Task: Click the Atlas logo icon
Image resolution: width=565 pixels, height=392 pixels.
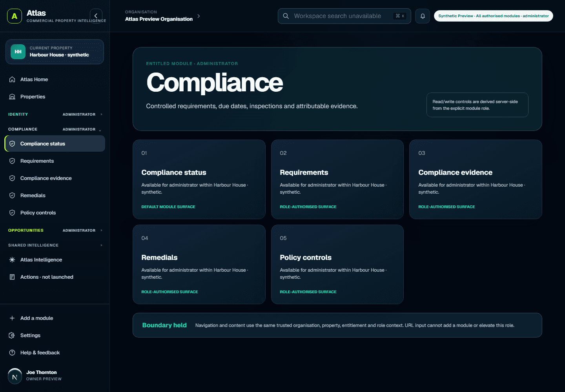Action: tap(15, 16)
